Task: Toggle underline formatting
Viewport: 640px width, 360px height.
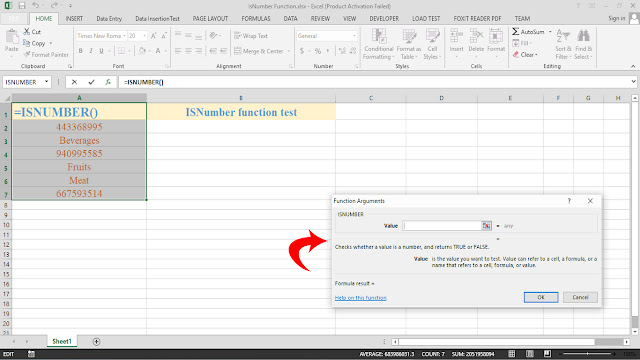Action: point(101,51)
